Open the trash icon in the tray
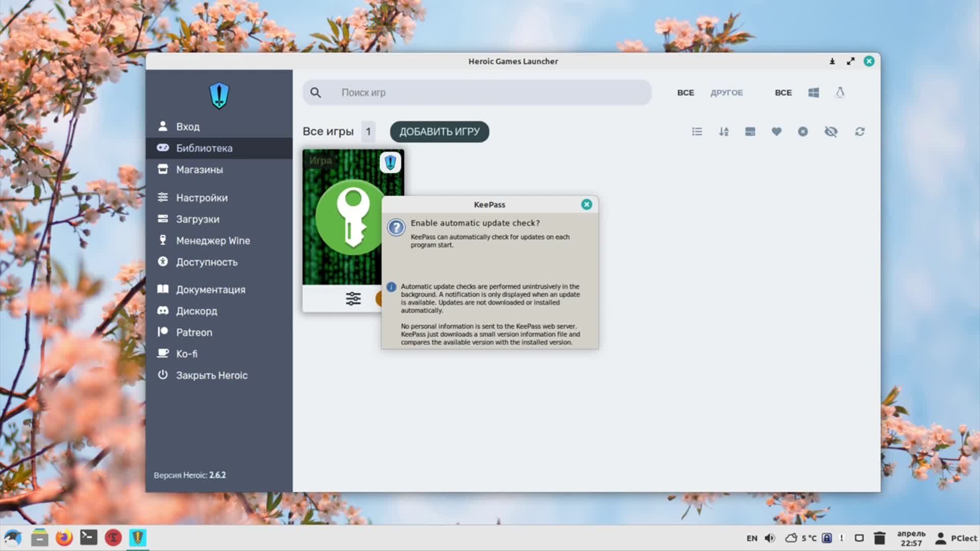This screenshot has width=980, height=551. click(879, 538)
